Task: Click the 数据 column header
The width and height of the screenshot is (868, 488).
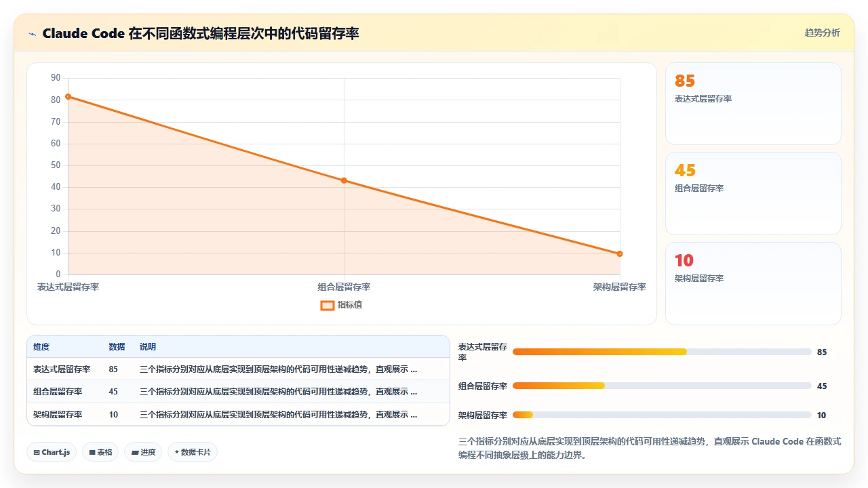Action: [117, 346]
